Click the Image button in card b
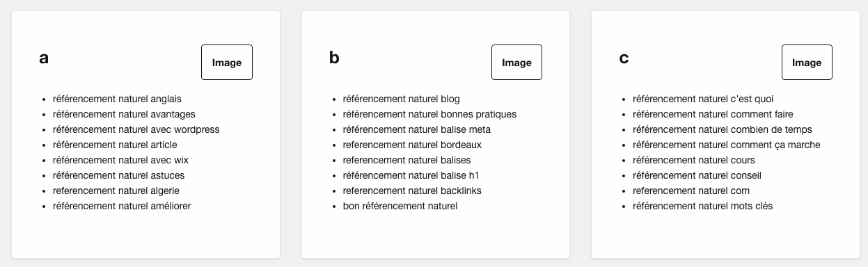The image size is (868, 267). 516,63
